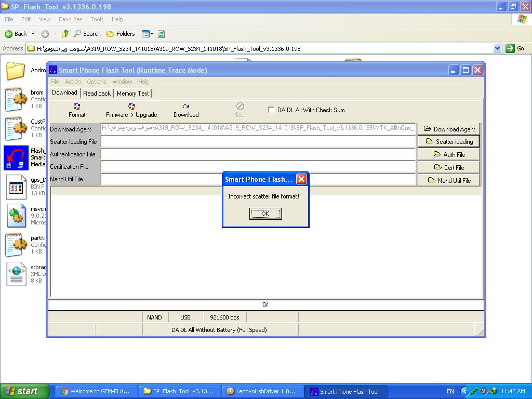The width and height of the screenshot is (532, 399).
Task: Open the Explorer Edit menu
Action: 26,19
